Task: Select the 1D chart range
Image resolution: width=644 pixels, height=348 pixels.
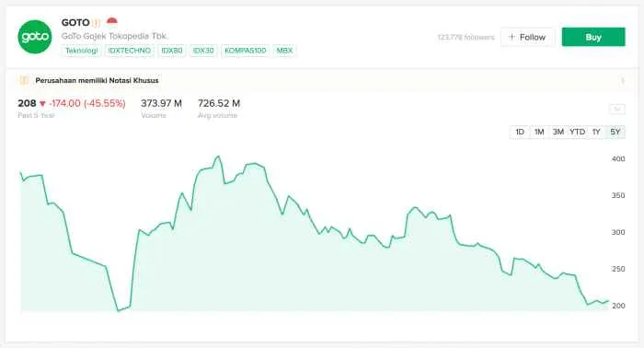Action: [x=520, y=132]
